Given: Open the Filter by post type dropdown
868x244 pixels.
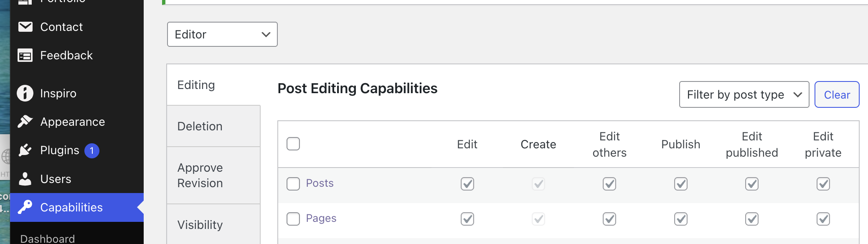Looking at the screenshot, I should (744, 94).
